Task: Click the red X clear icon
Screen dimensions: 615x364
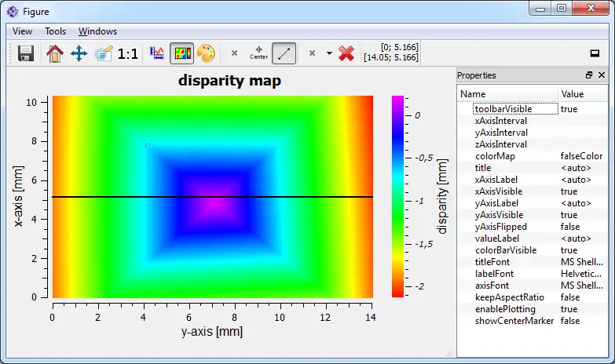Action: pos(346,53)
